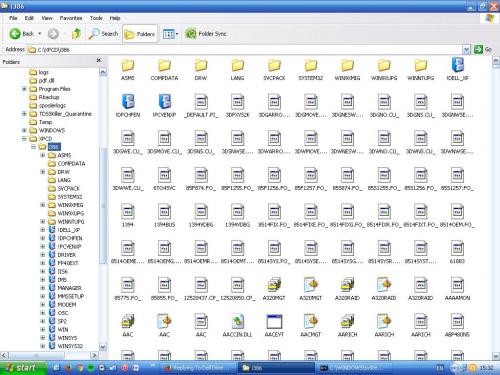Expand the Program Files tree node

24,89
